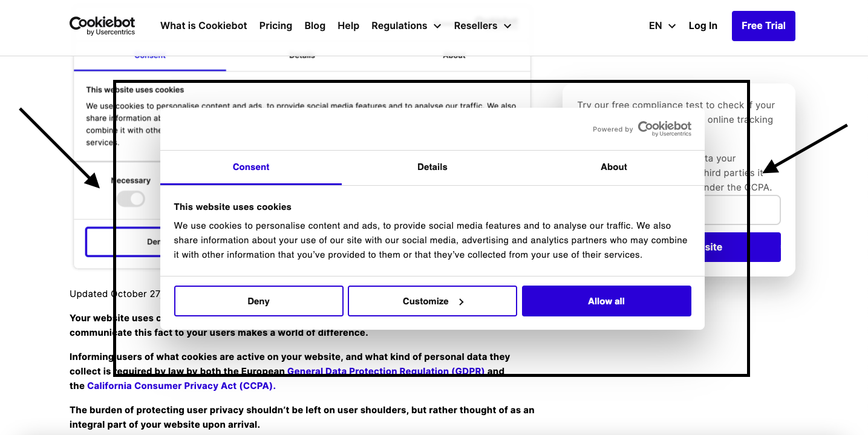Follow the California Consumer Privacy Act (CCPA) link

(181, 386)
